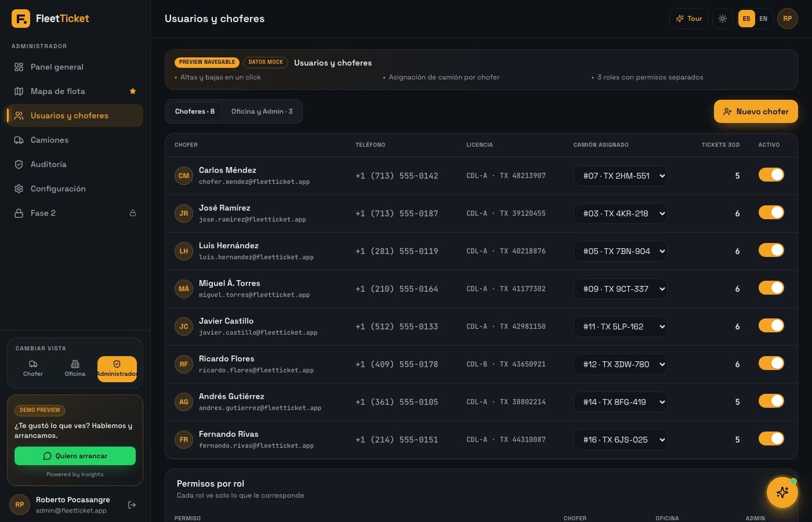Screen dimensions: 812x522
Task: Click Carlos Méndez's CM avatar
Action: (184, 176)
